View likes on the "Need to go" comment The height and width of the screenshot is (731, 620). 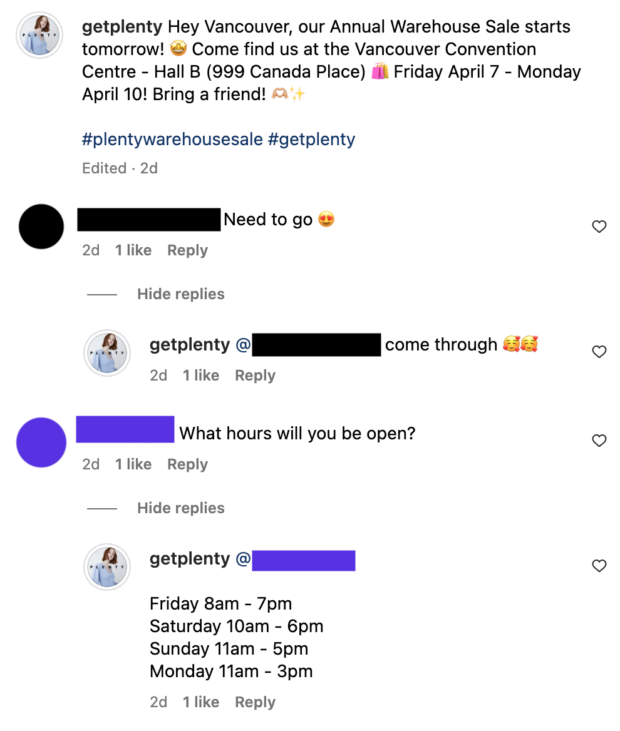tap(133, 250)
